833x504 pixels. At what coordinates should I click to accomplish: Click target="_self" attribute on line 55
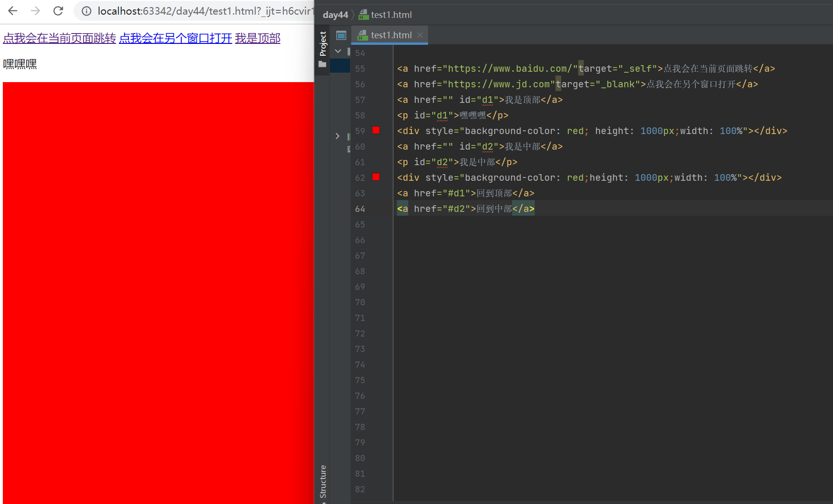click(x=618, y=68)
